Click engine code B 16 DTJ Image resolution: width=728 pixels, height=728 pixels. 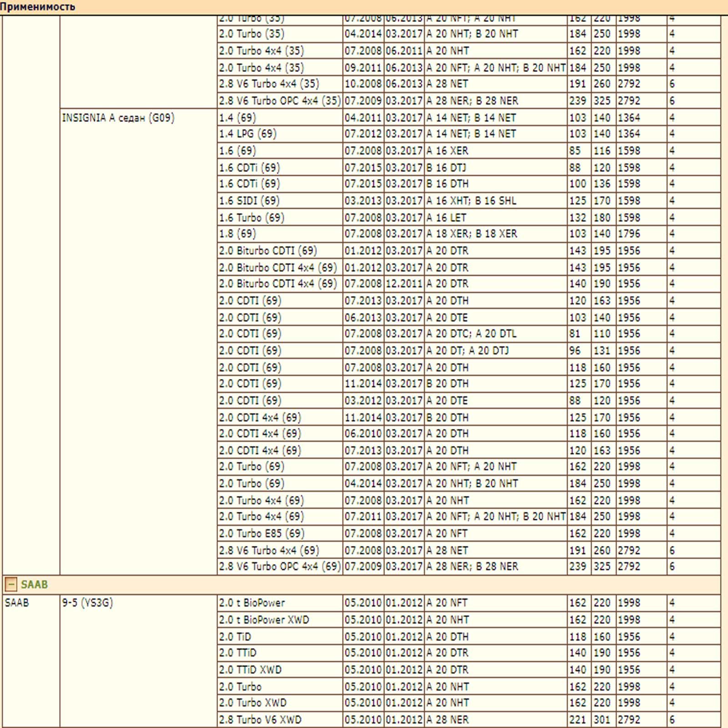[x=446, y=167]
